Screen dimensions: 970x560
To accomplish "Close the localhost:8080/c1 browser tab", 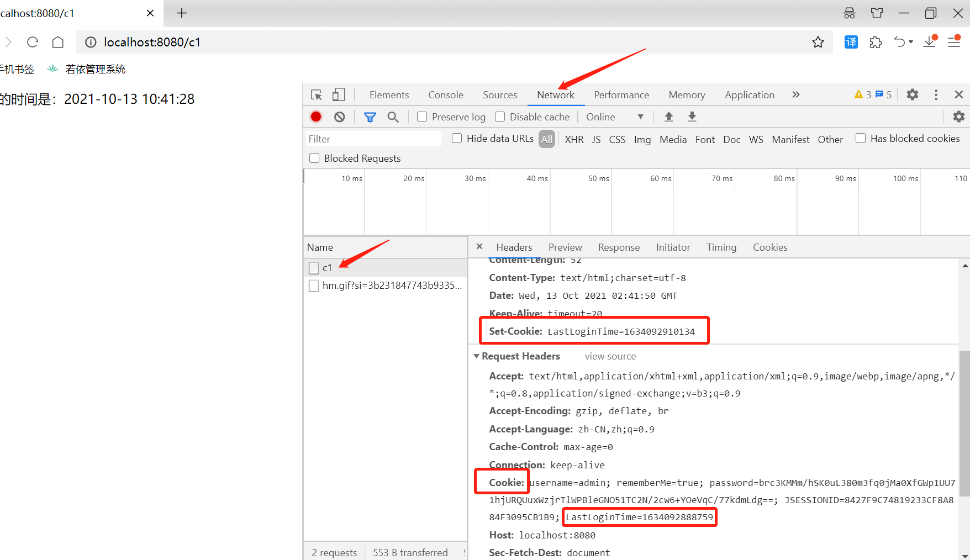I will (x=150, y=13).
